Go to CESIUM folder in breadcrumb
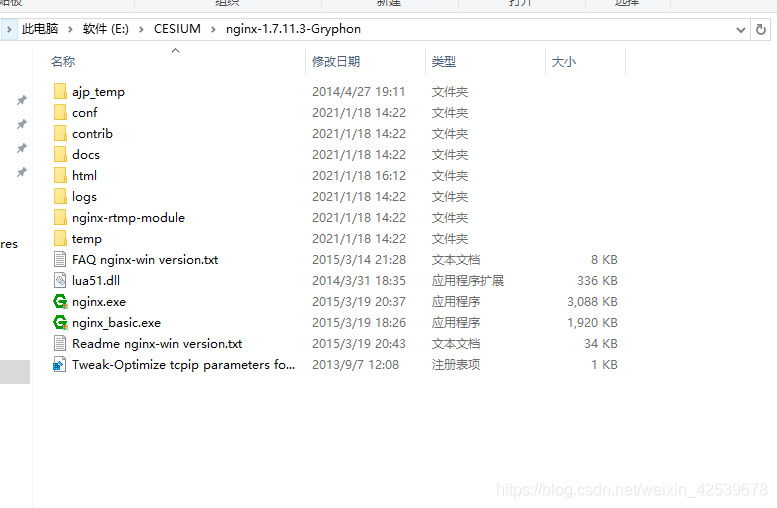This screenshot has height=508, width=777. pyautogui.click(x=177, y=29)
